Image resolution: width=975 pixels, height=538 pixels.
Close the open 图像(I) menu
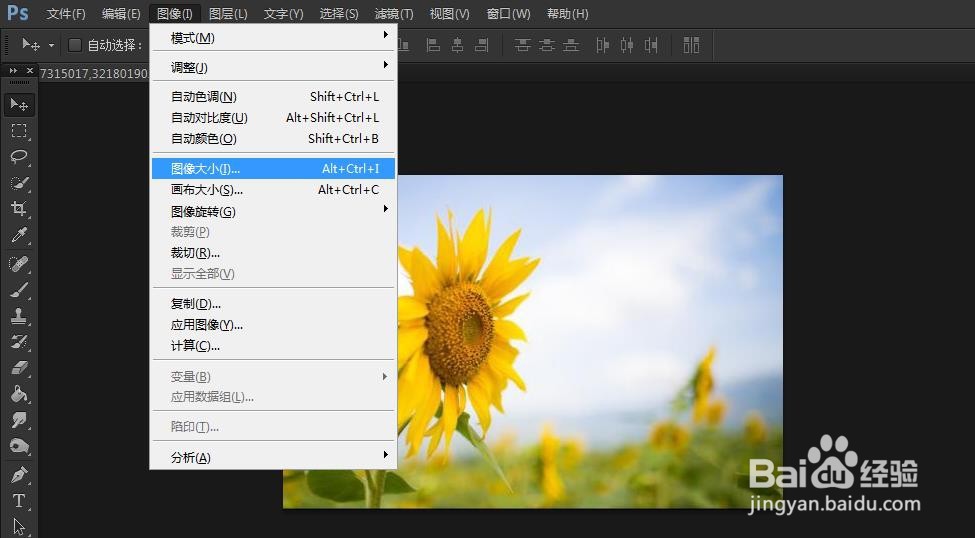(175, 13)
